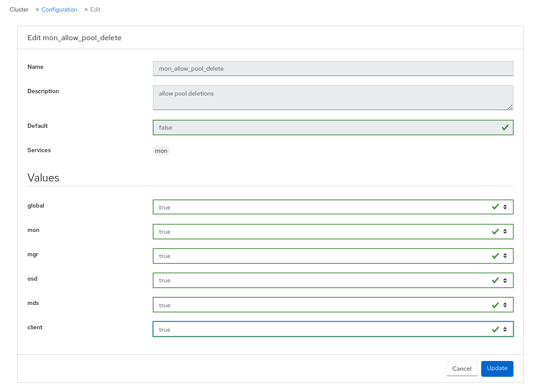Click the Update button

pos(496,368)
